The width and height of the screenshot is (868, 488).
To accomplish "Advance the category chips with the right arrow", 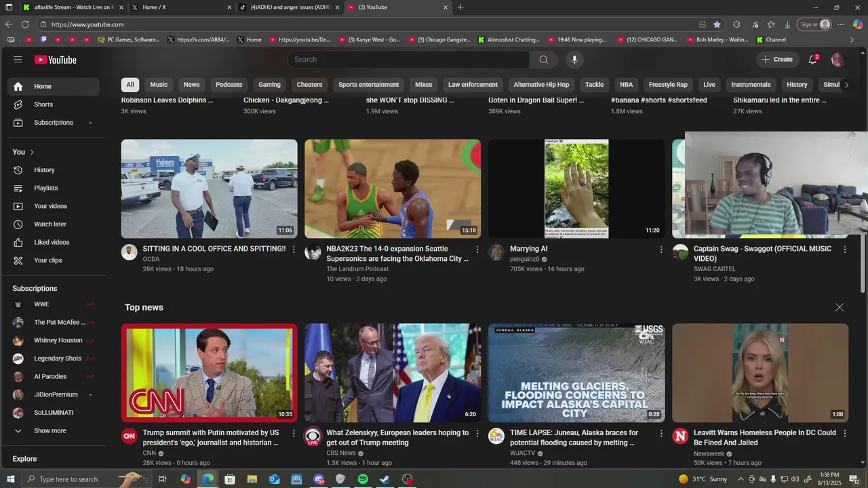I will pos(846,85).
